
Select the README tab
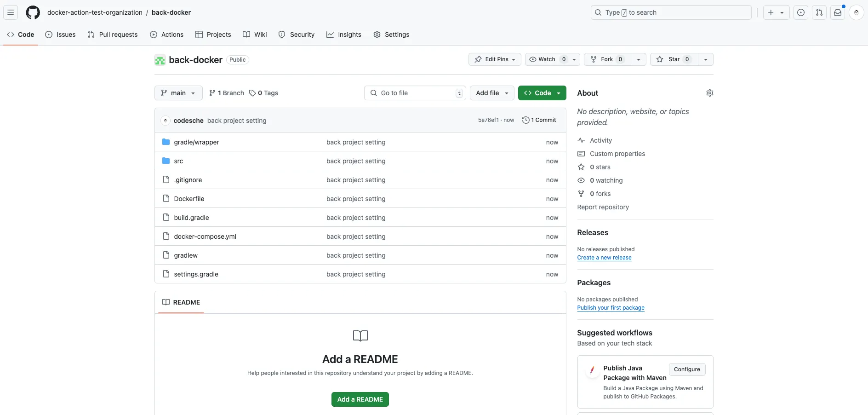click(x=181, y=302)
